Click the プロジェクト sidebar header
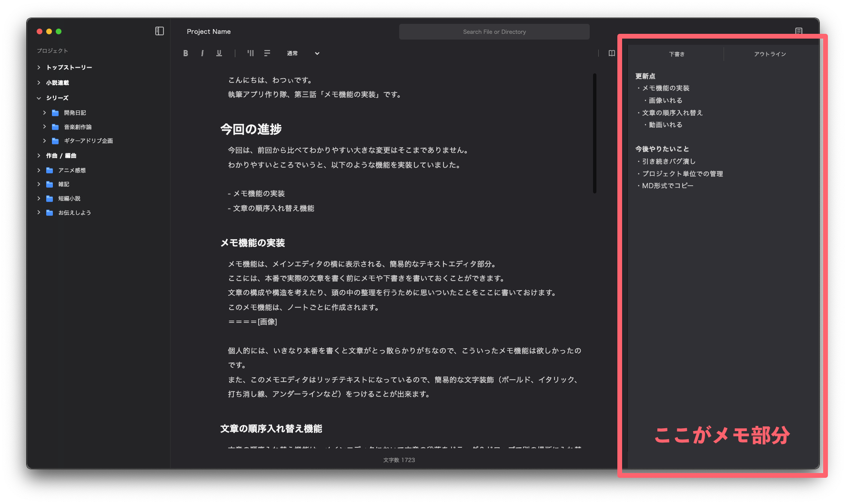 (52, 51)
